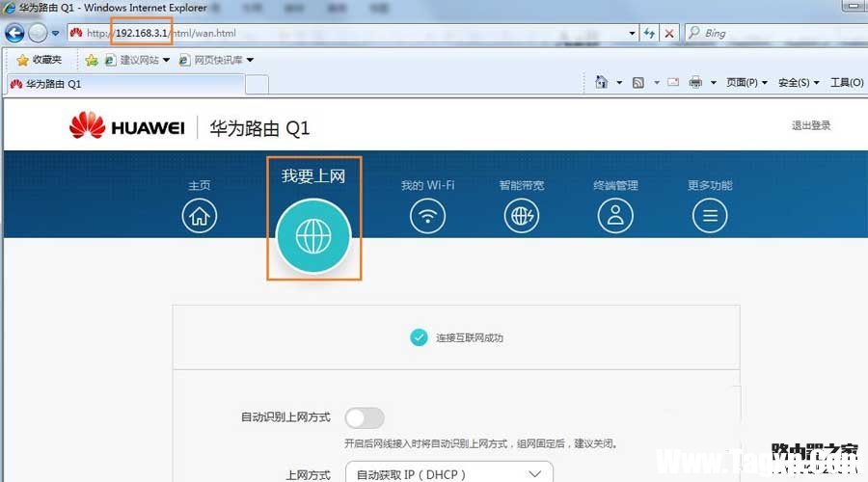Open the 工具(O) menu
The height and width of the screenshot is (482, 868).
pyautogui.click(x=847, y=83)
